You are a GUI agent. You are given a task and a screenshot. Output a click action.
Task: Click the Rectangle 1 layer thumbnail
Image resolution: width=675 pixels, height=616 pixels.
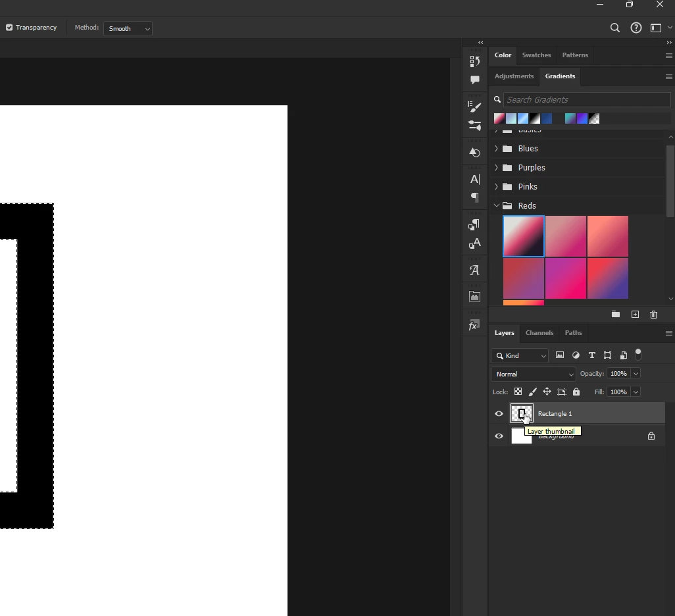[522, 413]
